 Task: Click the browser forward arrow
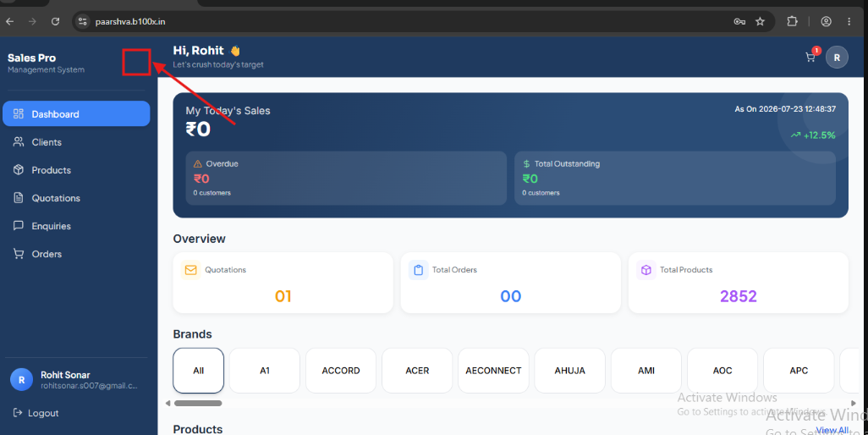(33, 22)
